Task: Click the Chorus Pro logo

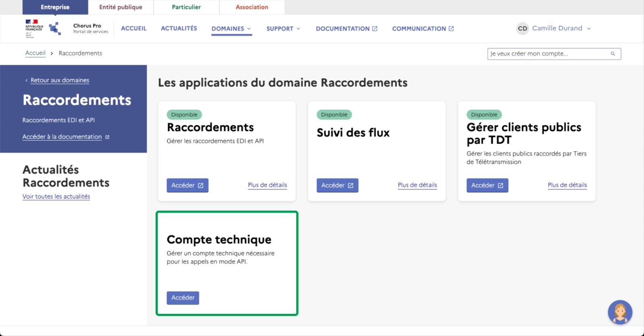Action: click(x=55, y=29)
